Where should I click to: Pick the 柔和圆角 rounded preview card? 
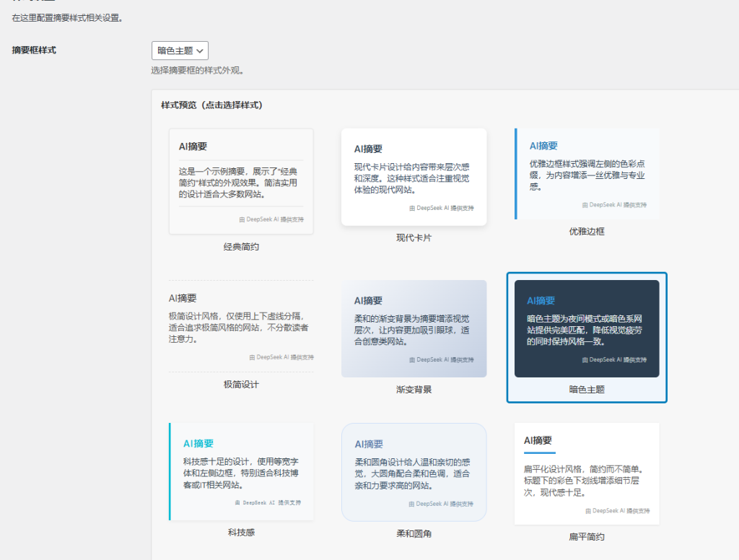coord(414,472)
